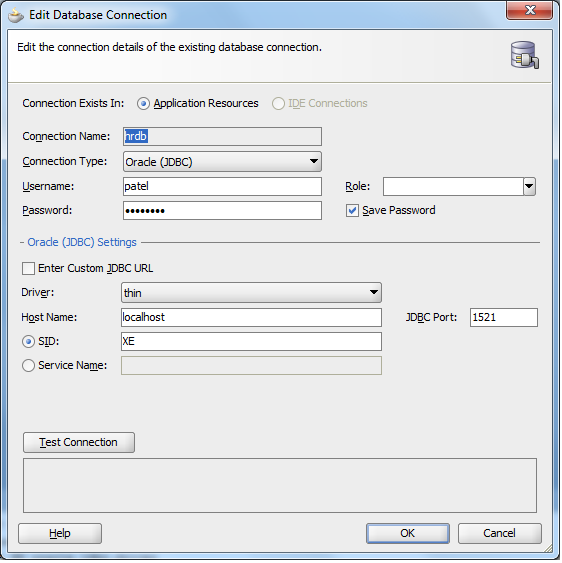Screen dimensions: 562x563
Task: Close the Edit Database Connection dialog
Action: [530, 10]
